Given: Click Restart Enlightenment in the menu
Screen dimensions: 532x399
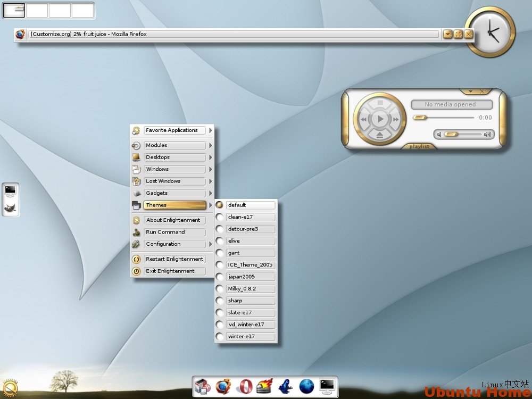Looking at the screenshot, I should 175,259.
